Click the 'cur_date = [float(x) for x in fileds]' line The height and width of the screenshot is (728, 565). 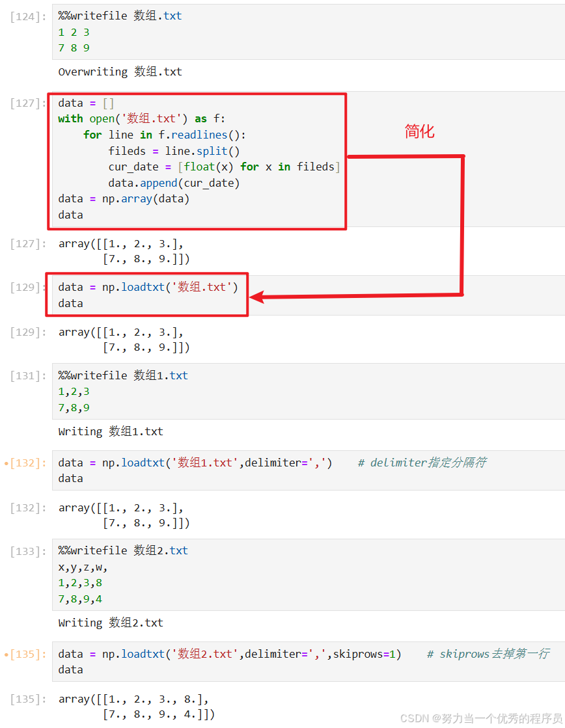click(x=225, y=167)
